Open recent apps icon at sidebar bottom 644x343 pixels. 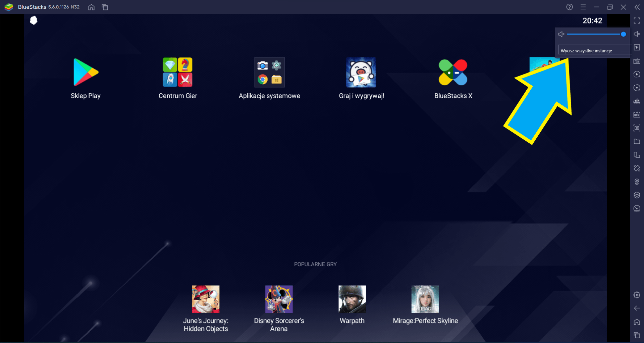(637, 335)
